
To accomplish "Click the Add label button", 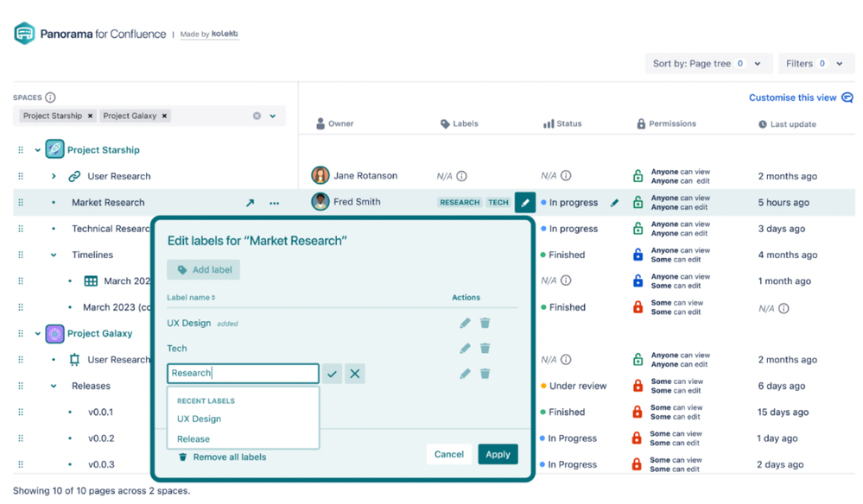I will tap(204, 270).
